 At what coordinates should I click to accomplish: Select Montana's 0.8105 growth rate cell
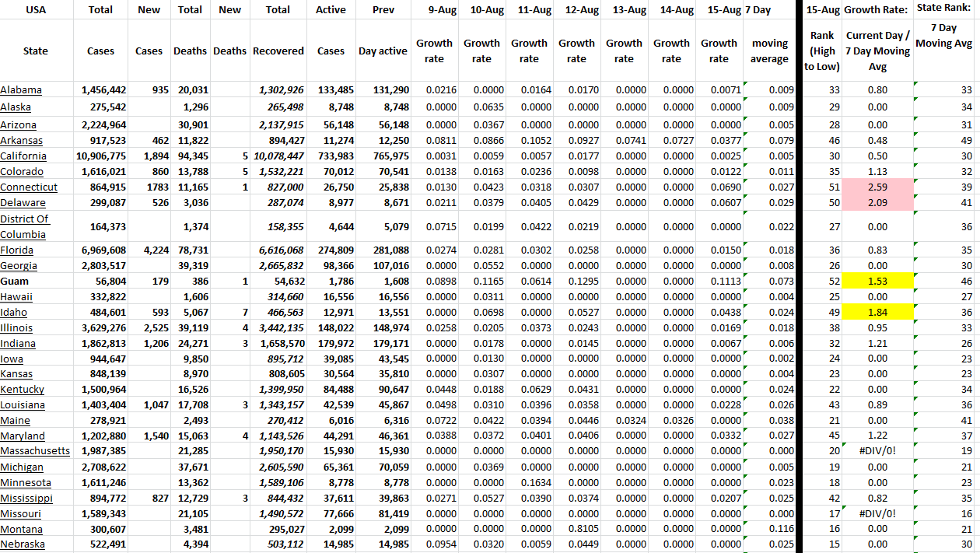tap(576, 529)
